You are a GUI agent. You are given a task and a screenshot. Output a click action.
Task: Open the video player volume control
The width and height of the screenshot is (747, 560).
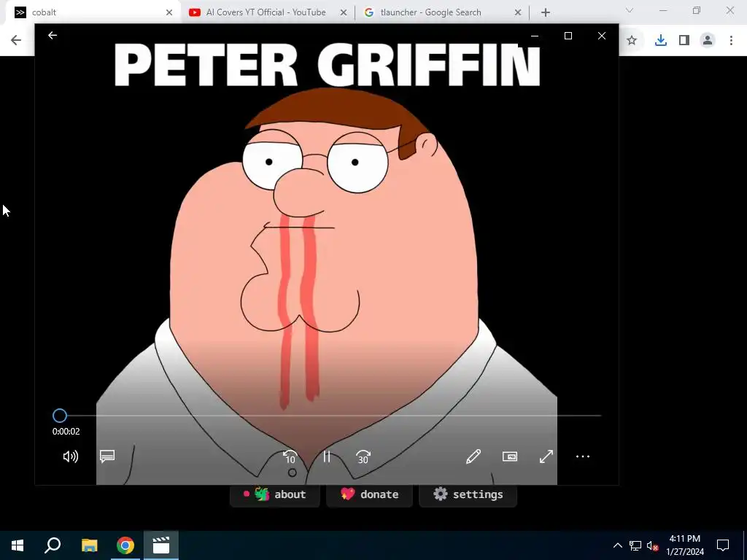click(71, 456)
